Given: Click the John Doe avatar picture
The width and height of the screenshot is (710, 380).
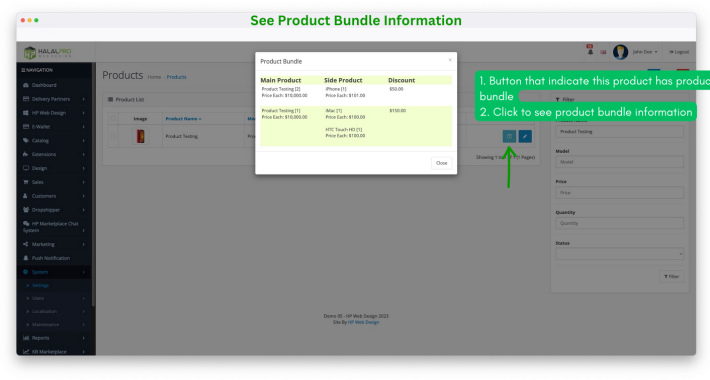Looking at the screenshot, I should 620,52.
